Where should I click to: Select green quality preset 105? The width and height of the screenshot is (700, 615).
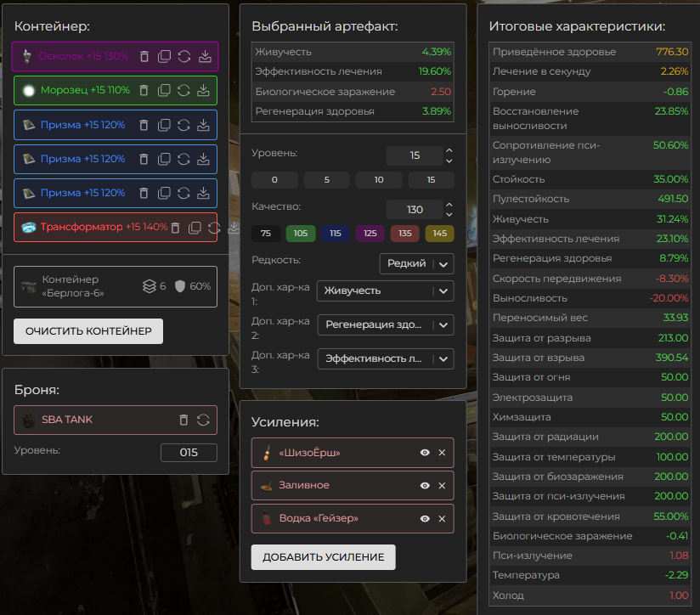click(301, 234)
